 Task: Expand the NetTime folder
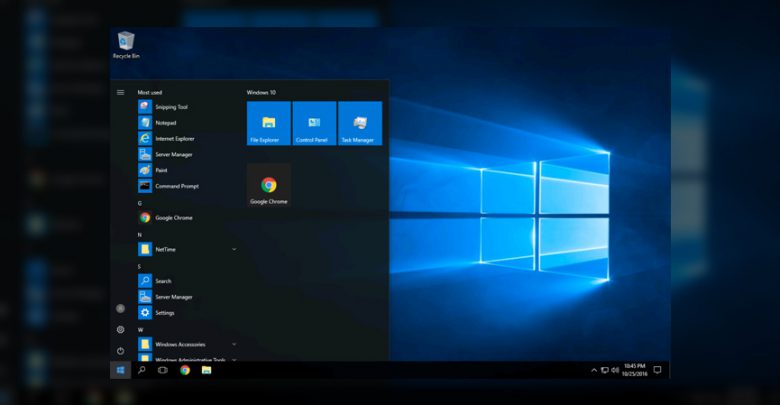[234, 248]
